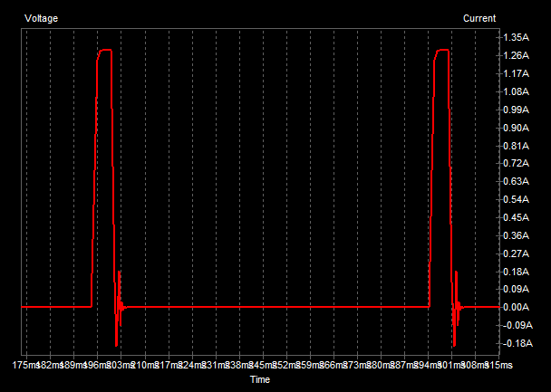Viewport: 551px width, 392px height.
Task: Select the 0.00A axis tick label
Action: [517, 308]
